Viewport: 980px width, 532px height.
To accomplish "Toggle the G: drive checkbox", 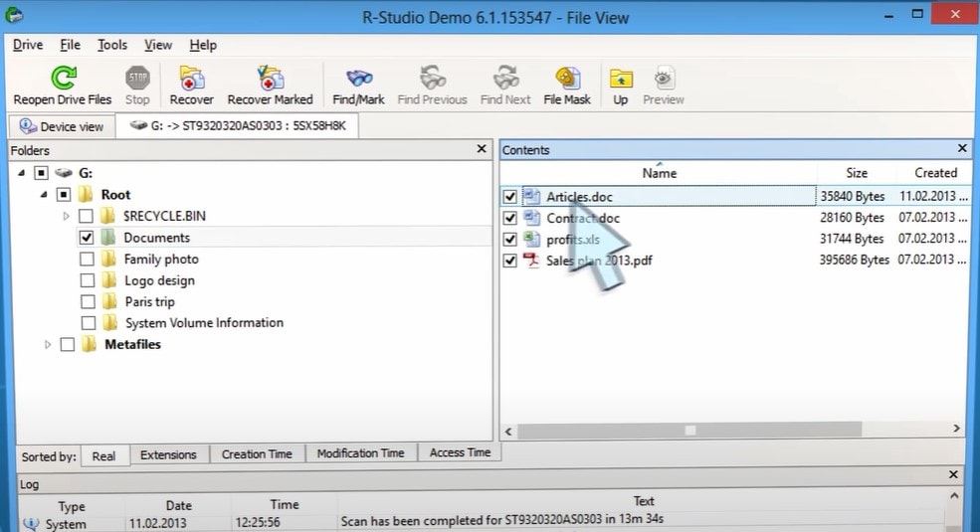I will point(41,173).
